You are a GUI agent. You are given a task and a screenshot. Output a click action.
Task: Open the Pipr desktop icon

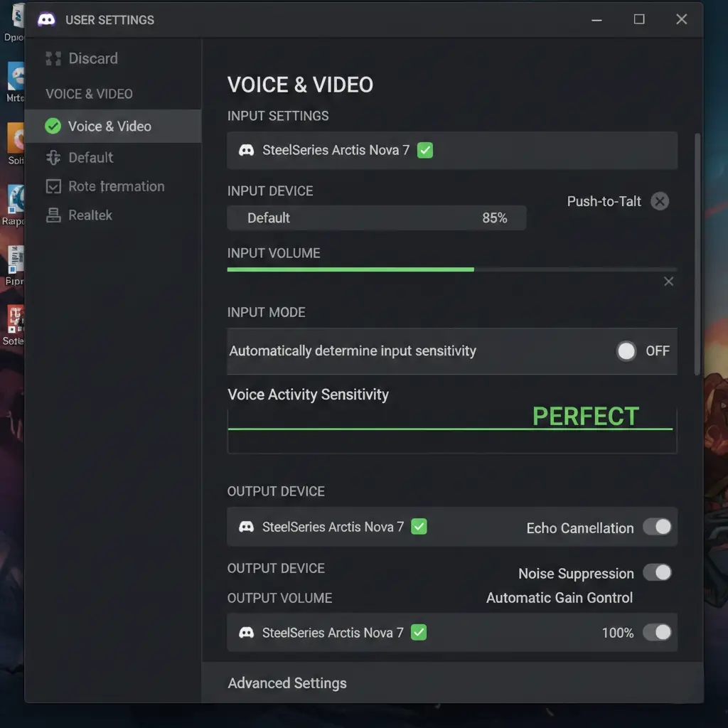pos(14,266)
